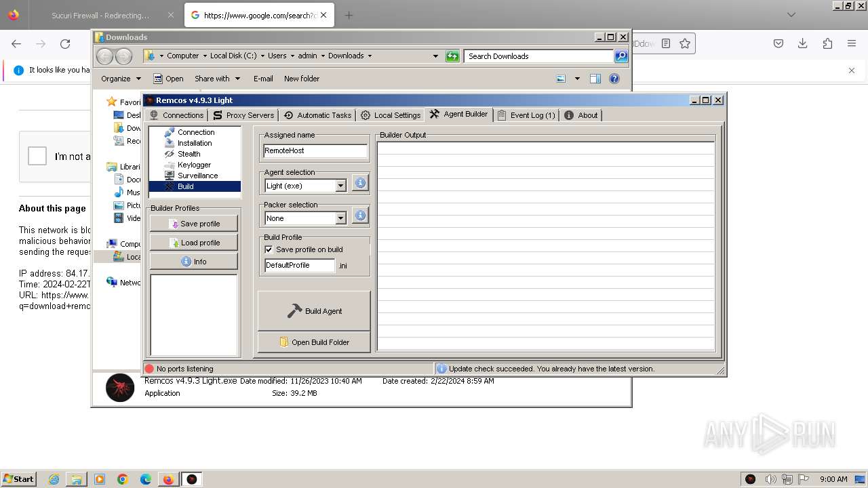Click Computer in Downloads breadcrumb
Viewport: 868px width, 488px height.
click(x=182, y=56)
